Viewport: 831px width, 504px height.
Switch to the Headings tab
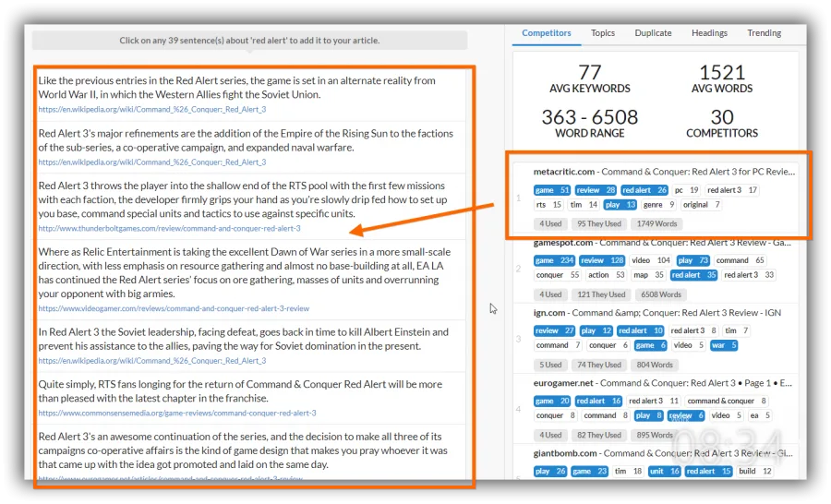click(709, 33)
